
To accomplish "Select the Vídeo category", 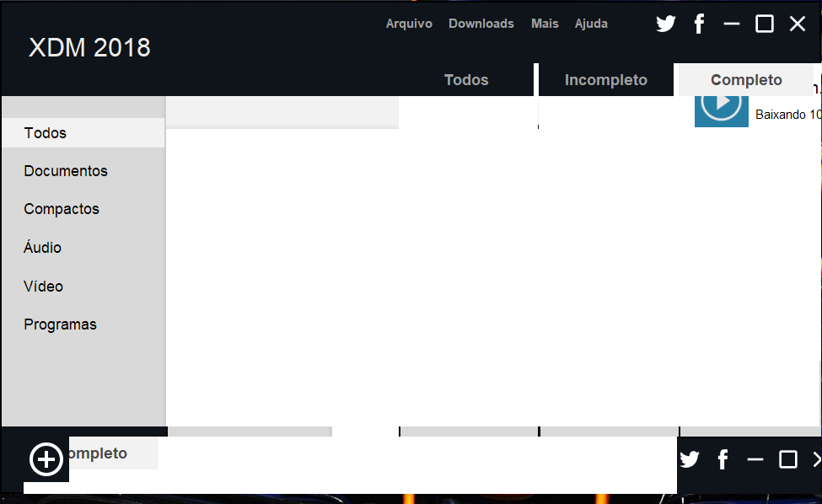I will point(43,286).
